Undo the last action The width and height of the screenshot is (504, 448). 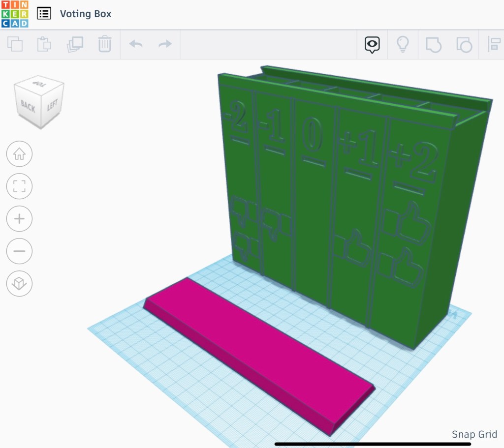click(x=136, y=44)
